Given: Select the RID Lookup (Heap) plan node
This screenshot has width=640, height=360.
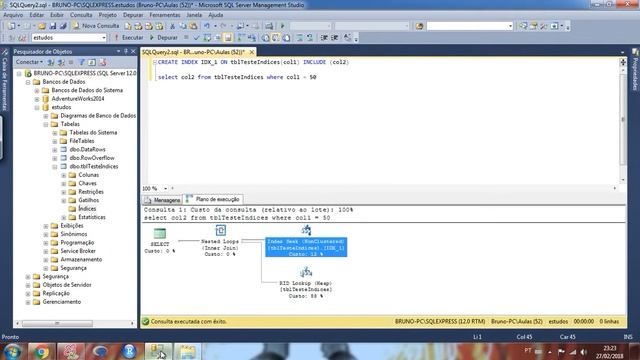Looking at the screenshot, I should pos(306,282).
